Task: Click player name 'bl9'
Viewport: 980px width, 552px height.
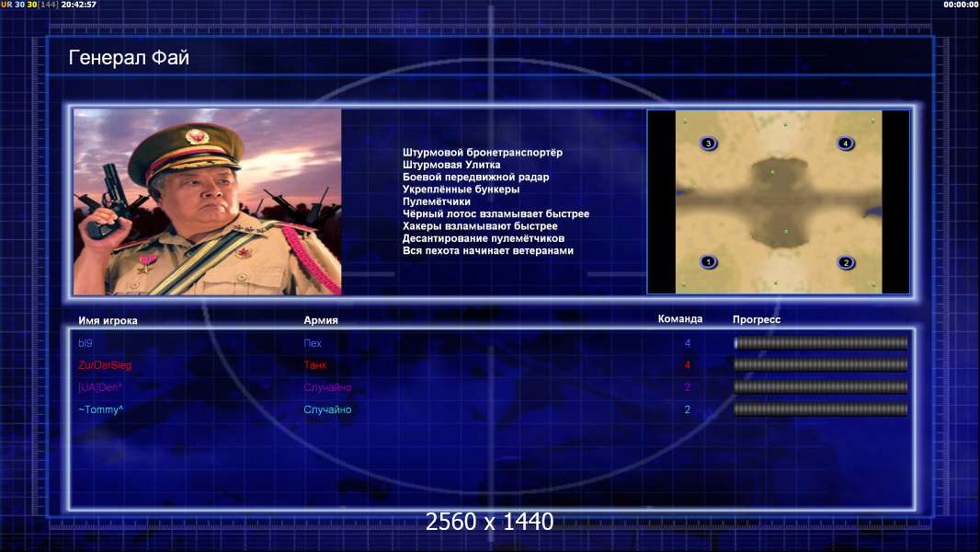Action: 85,343
